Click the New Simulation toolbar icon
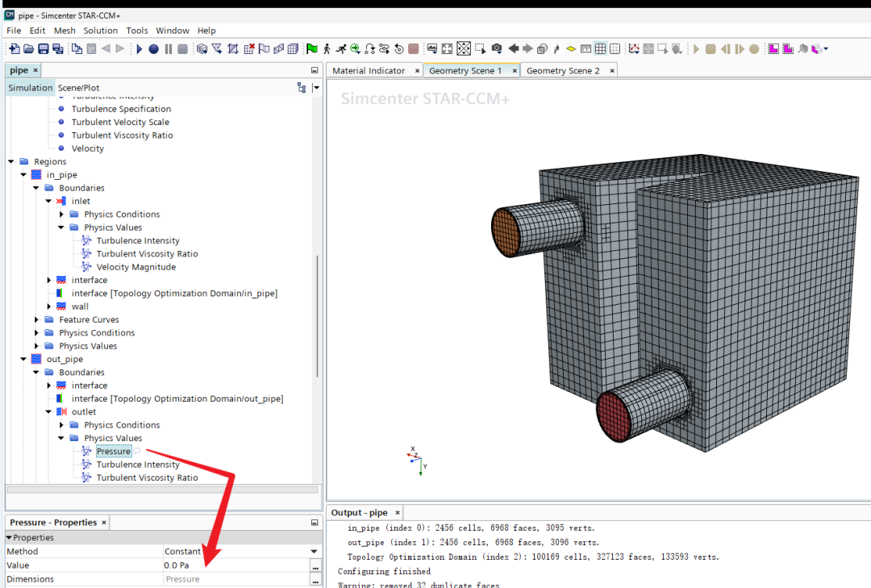 click(x=15, y=49)
